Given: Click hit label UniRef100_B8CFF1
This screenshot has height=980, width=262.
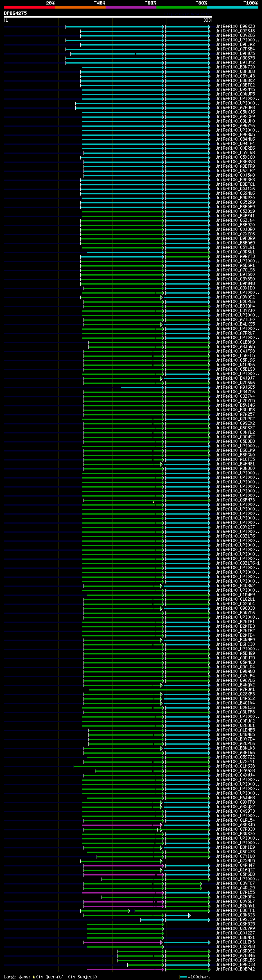Looking at the screenshot, I should coord(235,911).
